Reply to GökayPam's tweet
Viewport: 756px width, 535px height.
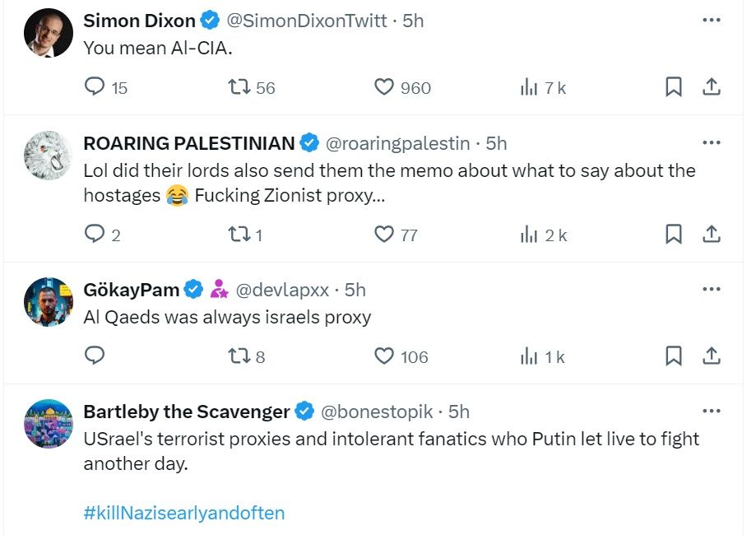(95, 356)
